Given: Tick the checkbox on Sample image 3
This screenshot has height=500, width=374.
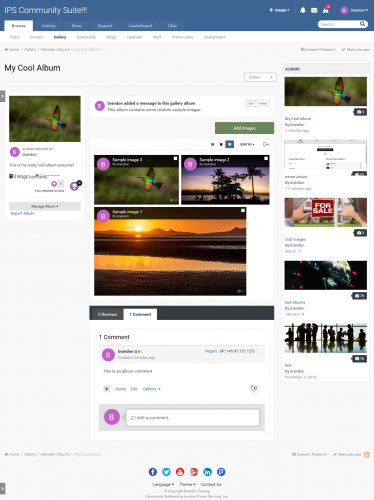Looking at the screenshot, I should [175, 159].
